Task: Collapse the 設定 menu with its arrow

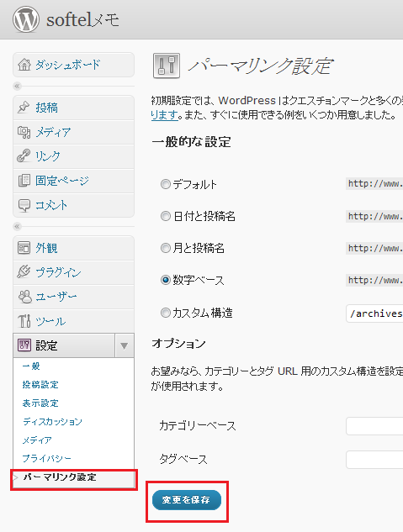Action: (x=125, y=345)
